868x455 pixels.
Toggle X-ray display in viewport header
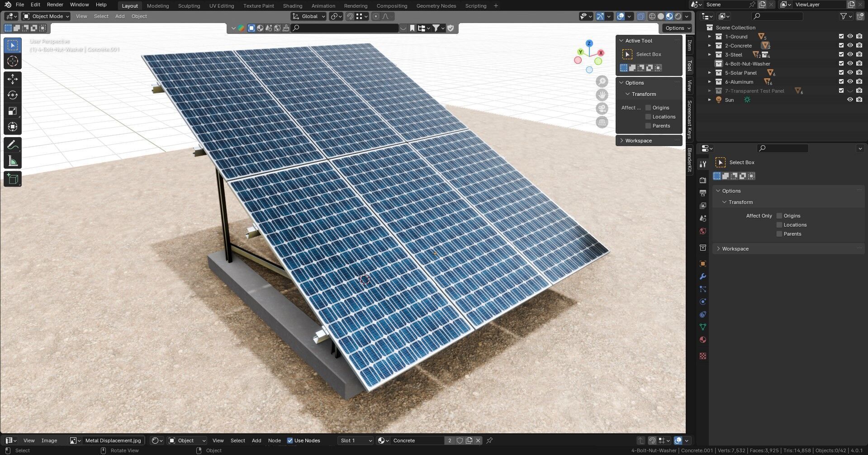640,16
